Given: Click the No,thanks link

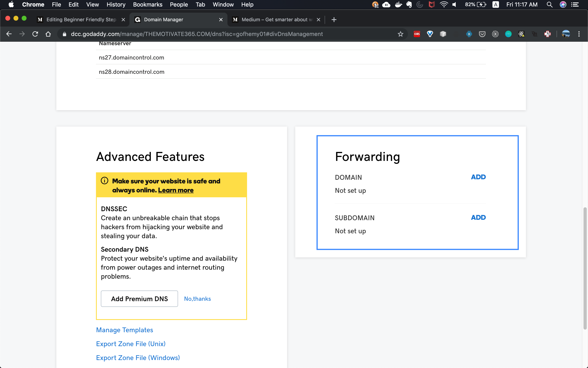Looking at the screenshot, I should click(x=197, y=299).
